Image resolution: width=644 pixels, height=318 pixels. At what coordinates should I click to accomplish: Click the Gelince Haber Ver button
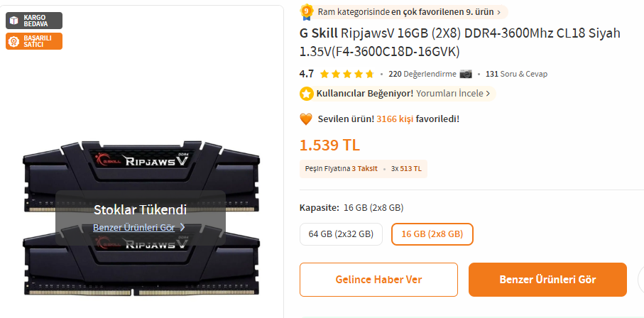point(378,280)
